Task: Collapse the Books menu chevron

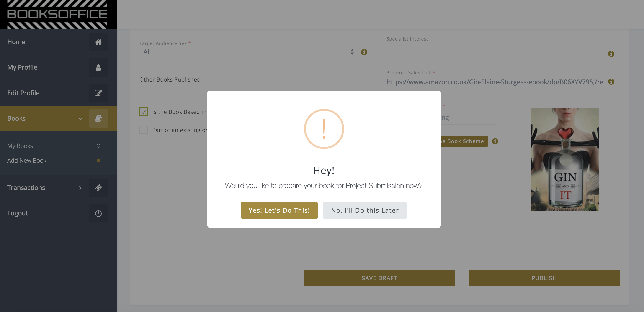Action: (x=80, y=119)
